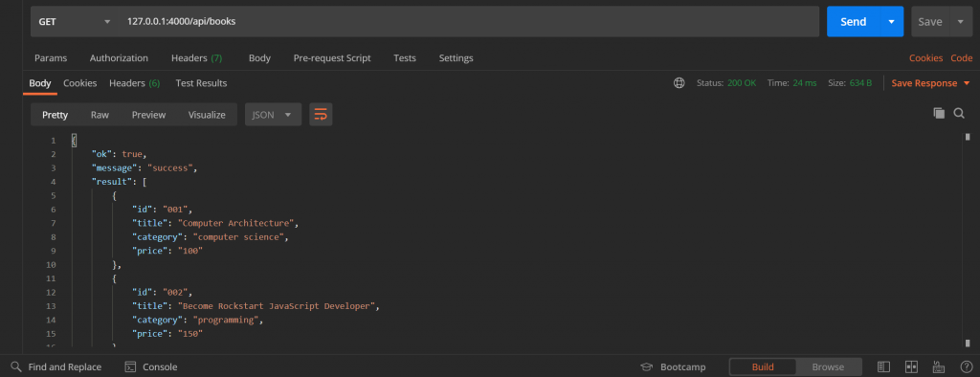Open the Settings request tab
The width and height of the screenshot is (980, 377).
click(457, 57)
